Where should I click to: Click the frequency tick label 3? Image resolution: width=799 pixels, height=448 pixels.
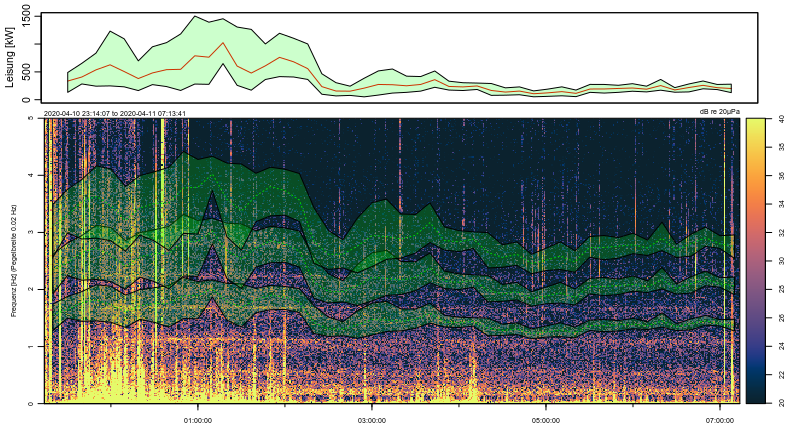click(x=31, y=232)
